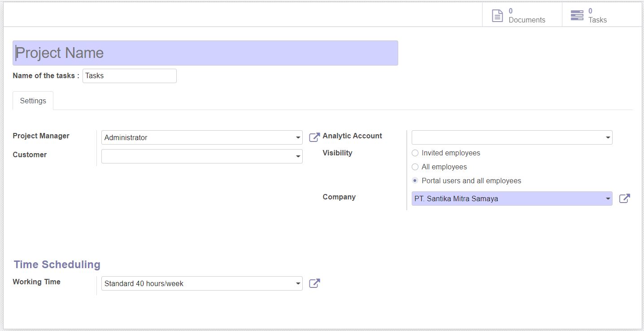Click the Customer label
Image resolution: width=644 pixels, height=331 pixels.
coord(30,154)
